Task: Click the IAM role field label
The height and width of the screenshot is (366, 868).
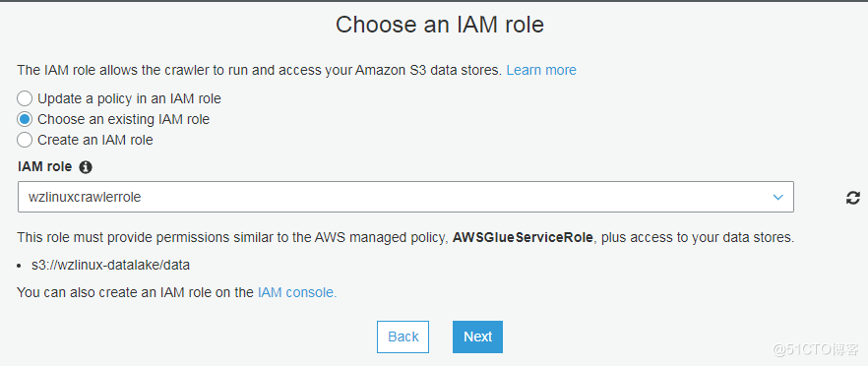Action: [45, 166]
